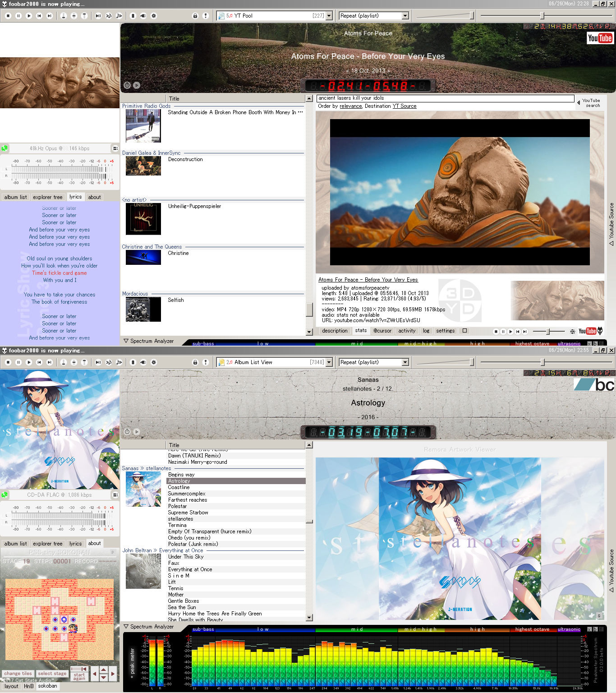Open the 'Atoms For Peace – Before Your Very Eyes' video link
Screen dimensions: 616x693
point(368,280)
